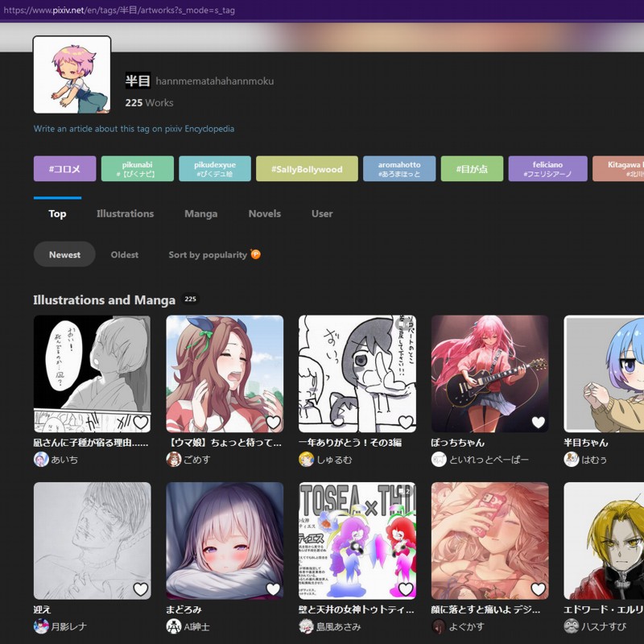Open title 顔に落とすと痛いよ デジ...
The height and width of the screenshot is (644, 644).
tap(486, 609)
